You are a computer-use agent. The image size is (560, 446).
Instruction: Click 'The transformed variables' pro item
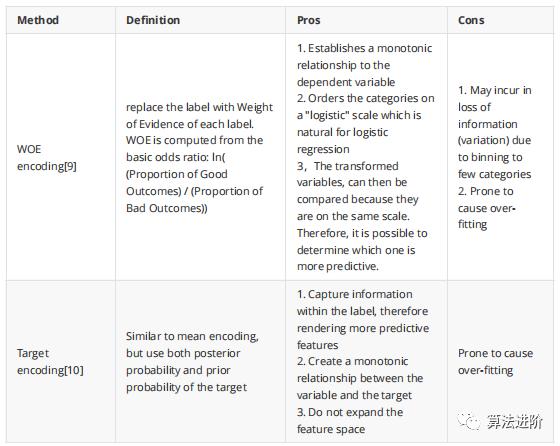[x=358, y=191]
